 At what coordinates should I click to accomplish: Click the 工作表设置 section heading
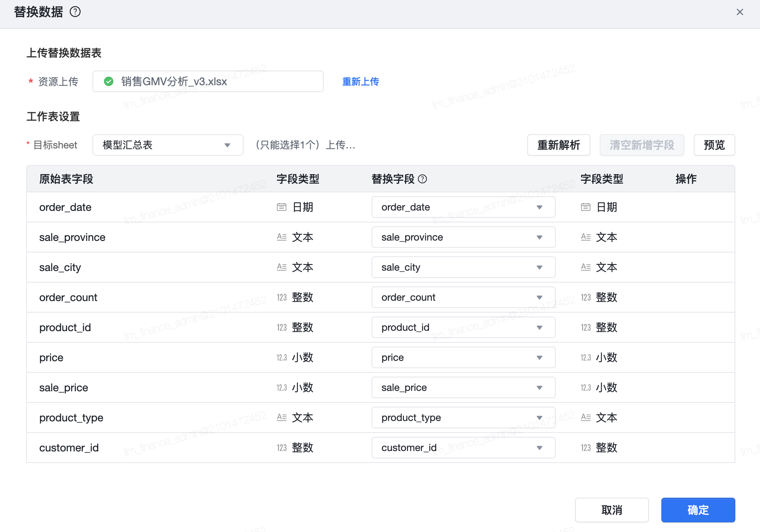(x=53, y=116)
